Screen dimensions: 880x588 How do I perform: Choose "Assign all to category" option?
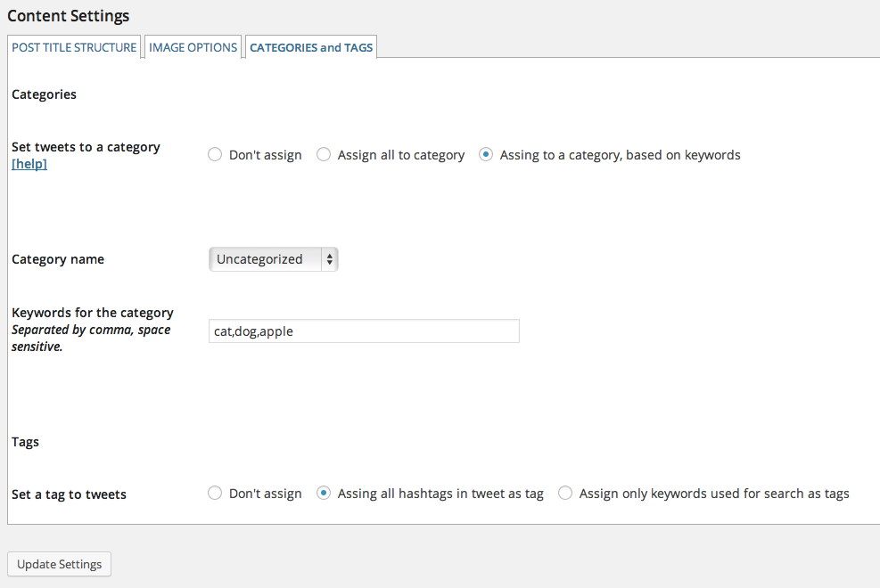pyautogui.click(x=324, y=154)
